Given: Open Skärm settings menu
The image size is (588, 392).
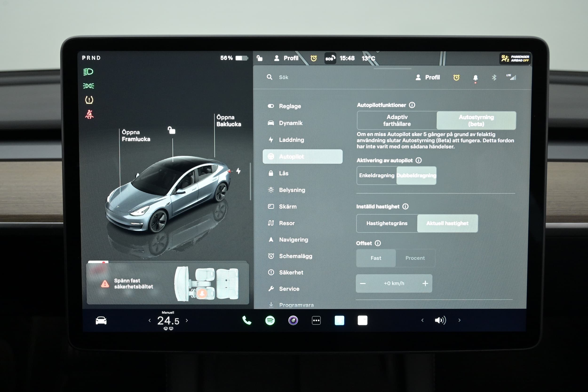Looking at the screenshot, I should pyautogui.click(x=302, y=206).
